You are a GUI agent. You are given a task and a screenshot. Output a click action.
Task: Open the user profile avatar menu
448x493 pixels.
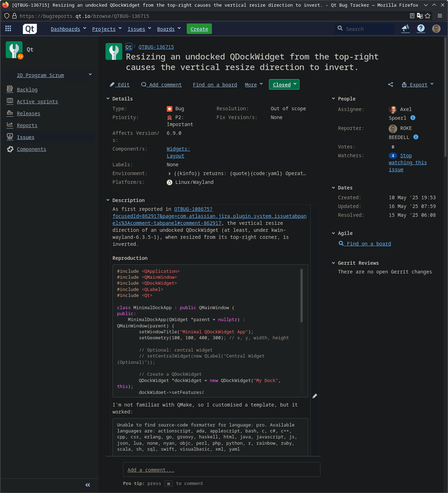pyautogui.click(x=436, y=29)
